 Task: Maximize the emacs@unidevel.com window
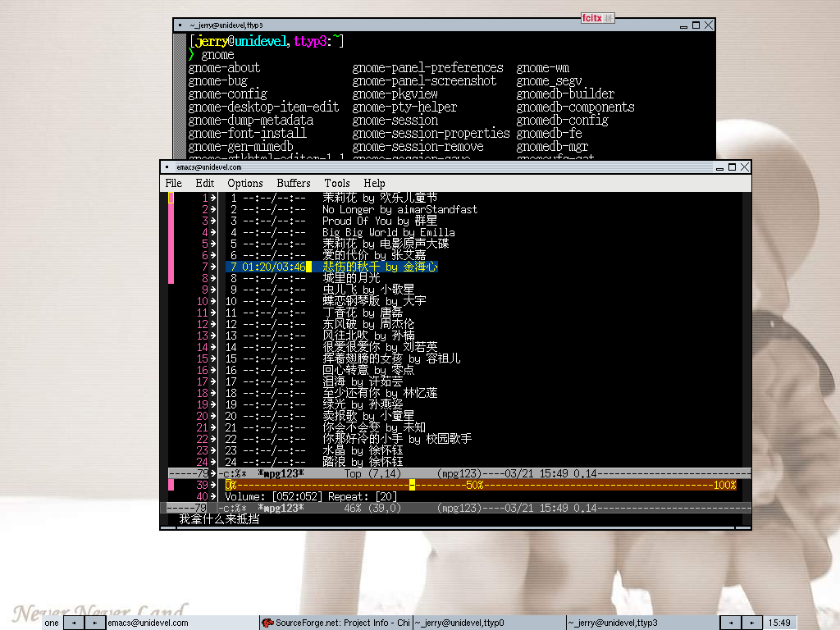(733, 167)
